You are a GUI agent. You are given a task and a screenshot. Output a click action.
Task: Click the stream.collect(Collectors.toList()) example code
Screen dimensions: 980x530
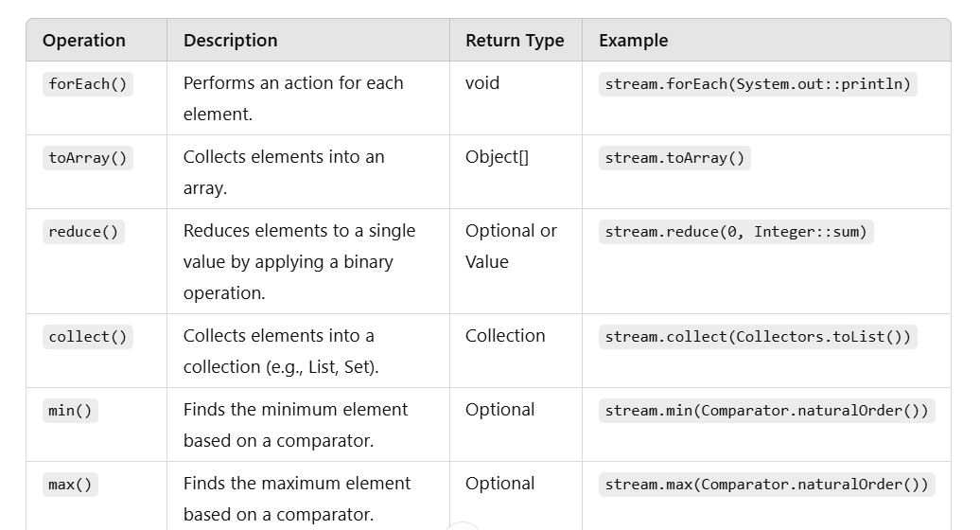click(758, 337)
